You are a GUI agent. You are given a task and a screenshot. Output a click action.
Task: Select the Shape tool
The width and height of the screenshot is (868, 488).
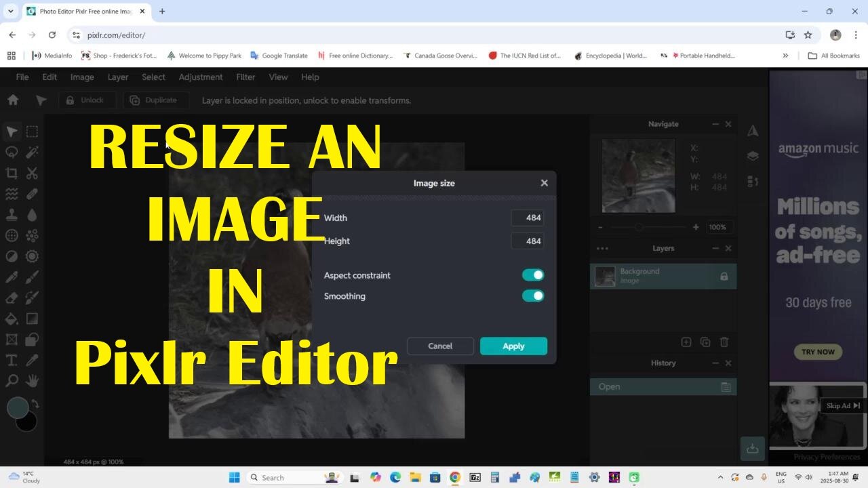(32, 339)
